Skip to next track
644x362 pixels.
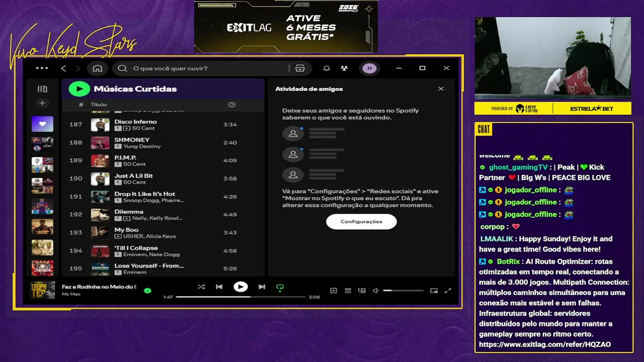click(x=262, y=287)
